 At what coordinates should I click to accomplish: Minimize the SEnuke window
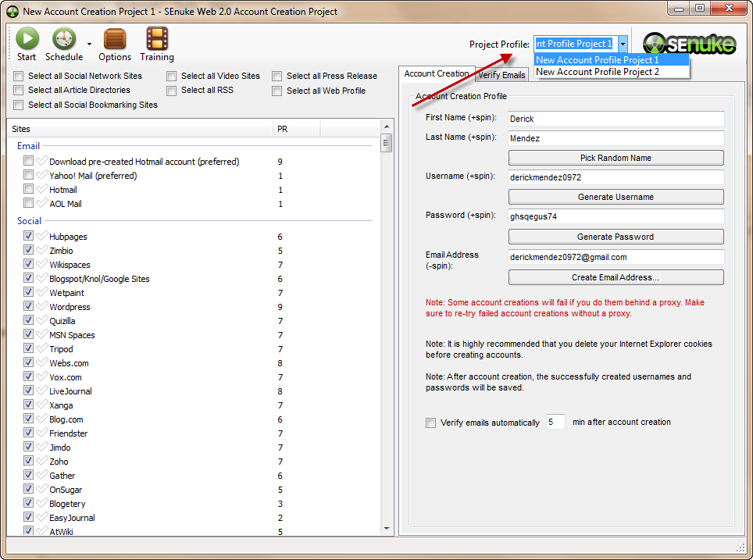pos(679,8)
